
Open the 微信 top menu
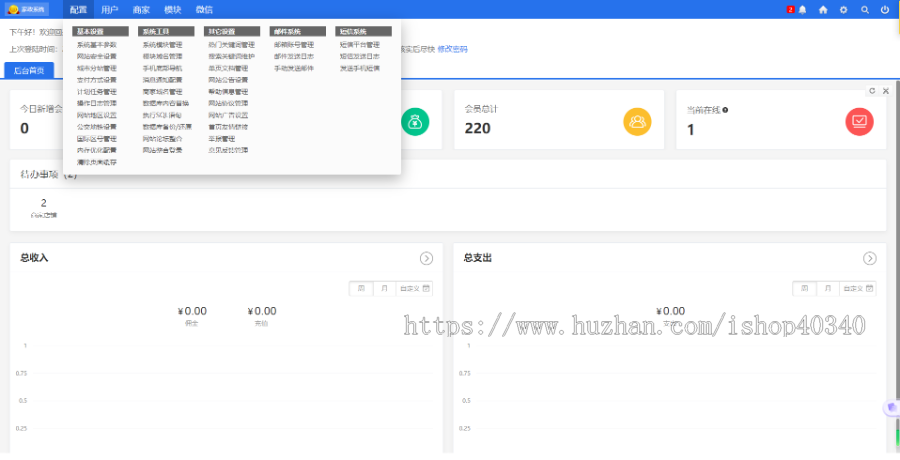204,9
